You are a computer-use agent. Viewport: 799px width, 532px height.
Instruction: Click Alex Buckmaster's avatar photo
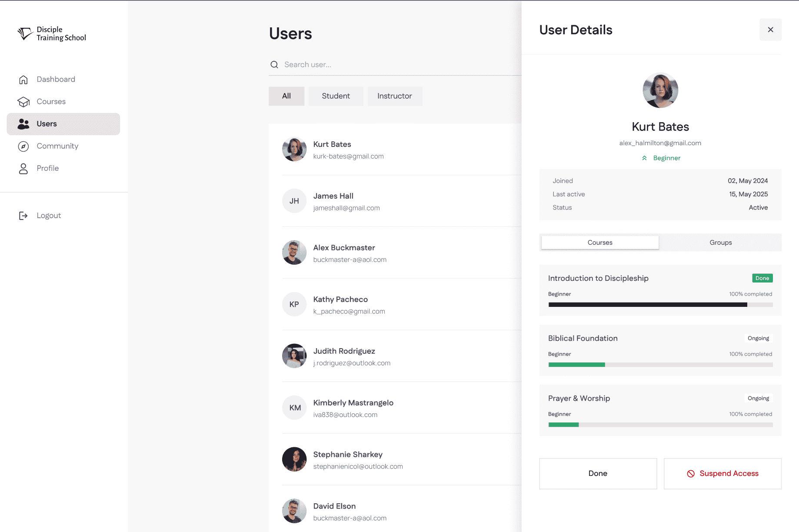point(294,253)
